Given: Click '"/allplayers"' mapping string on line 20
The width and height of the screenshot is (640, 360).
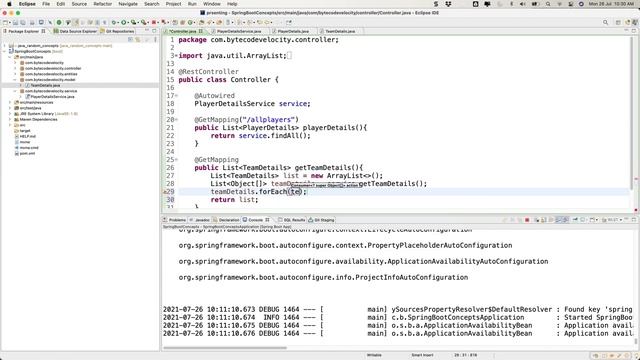Looking at the screenshot, I should (269, 120).
